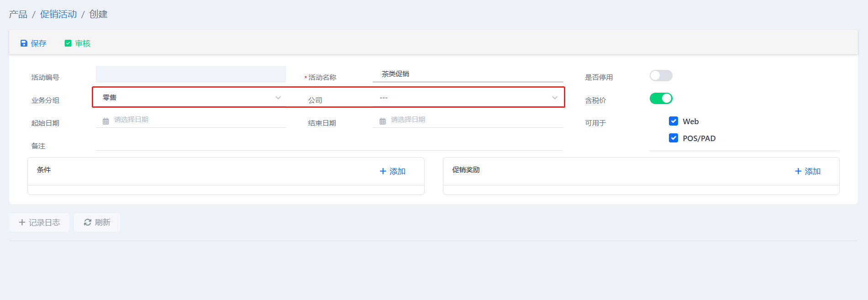Screen dimensions: 868x300
Task: Click the save disk icon
Action: click(x=24, y=43)
